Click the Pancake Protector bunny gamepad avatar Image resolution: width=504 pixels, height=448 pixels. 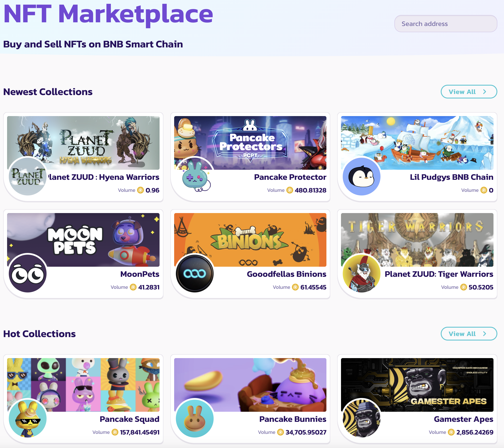coord(195,177)
